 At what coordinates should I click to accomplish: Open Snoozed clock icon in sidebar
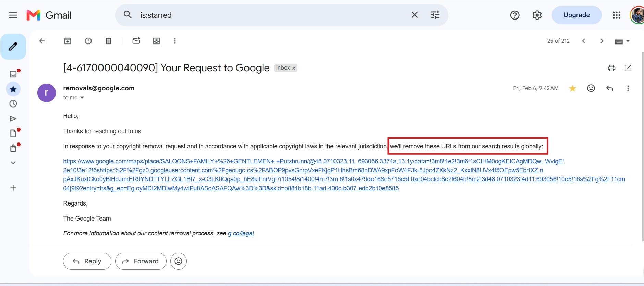pyautogui.click(x=13, y=104)
